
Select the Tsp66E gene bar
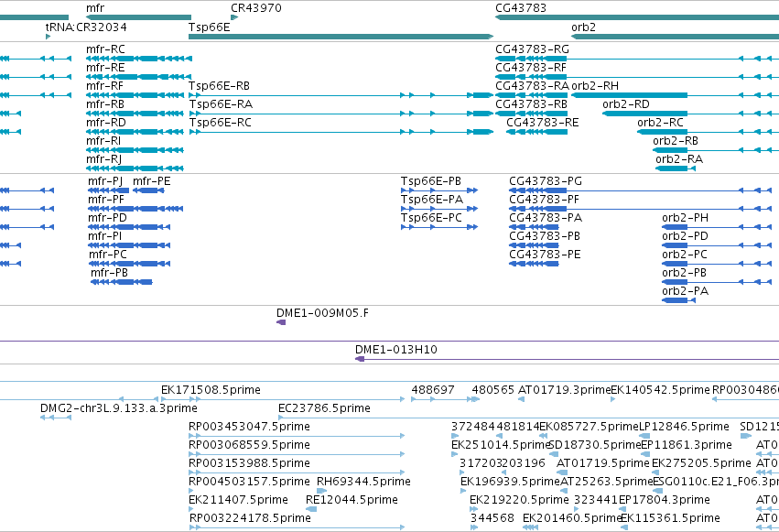click(x=341, y=37)
